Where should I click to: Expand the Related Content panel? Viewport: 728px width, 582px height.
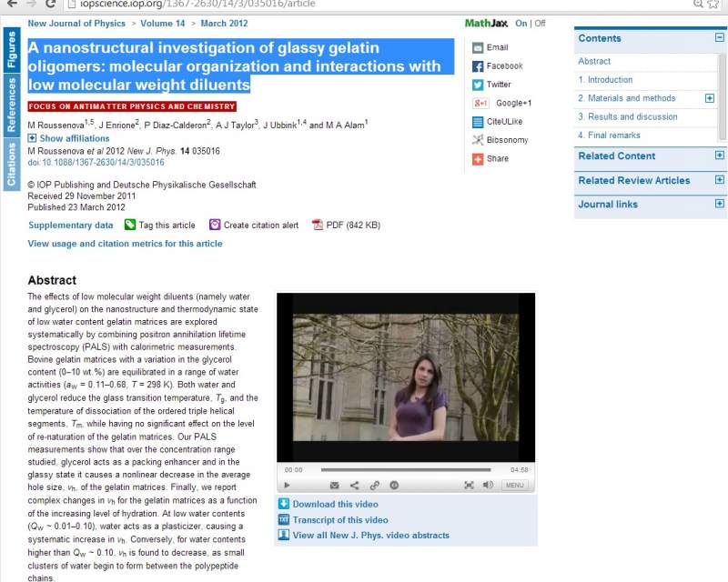click(720, 156)
